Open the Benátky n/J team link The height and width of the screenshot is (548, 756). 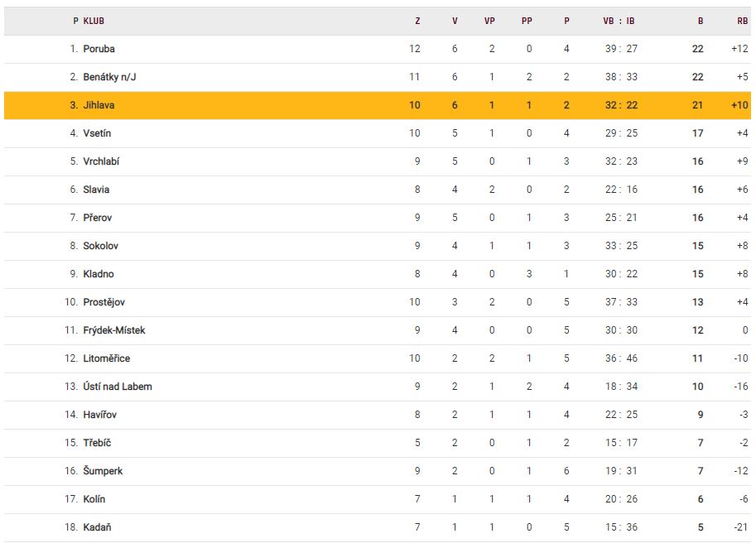point(109,77)
